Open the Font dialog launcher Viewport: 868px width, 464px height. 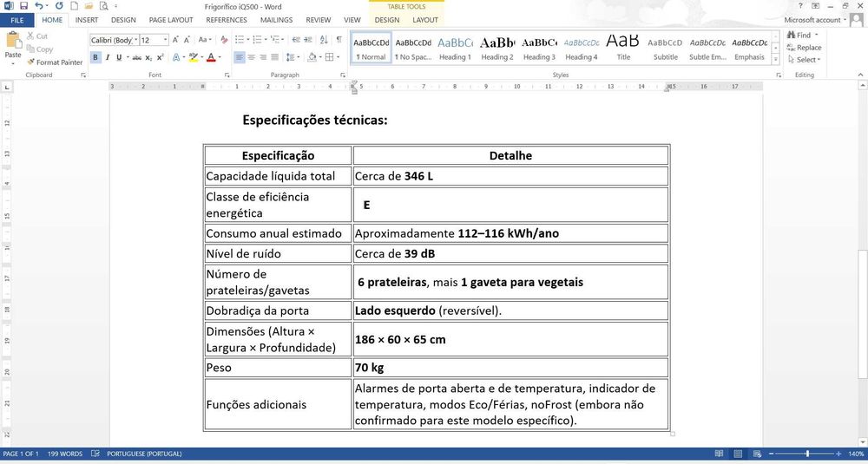(x=227, y=75)
